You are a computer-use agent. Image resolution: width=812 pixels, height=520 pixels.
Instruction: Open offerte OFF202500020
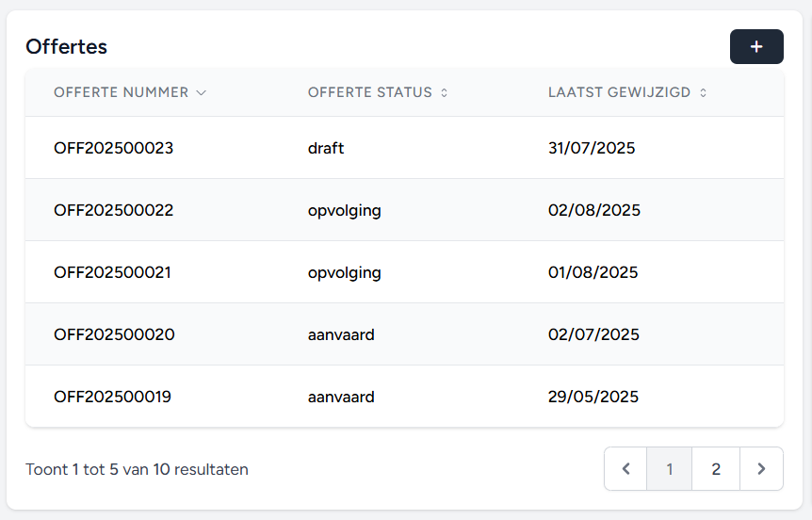[113, 334]
